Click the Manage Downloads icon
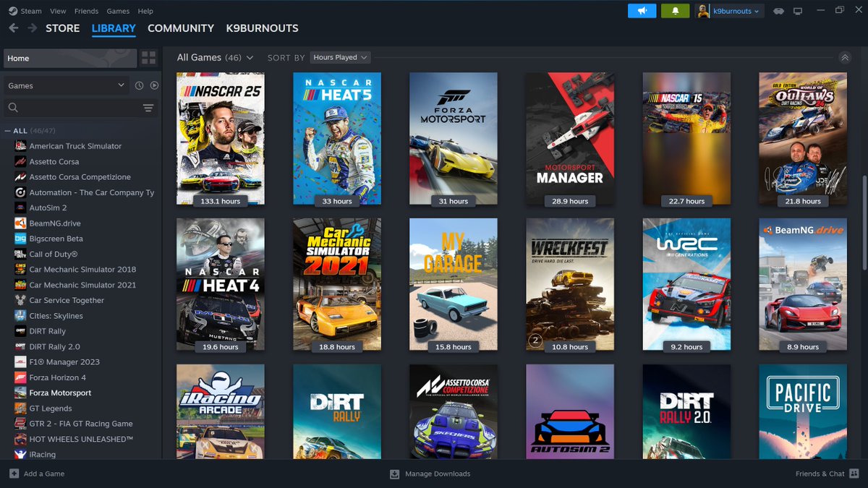 (395, 474)
